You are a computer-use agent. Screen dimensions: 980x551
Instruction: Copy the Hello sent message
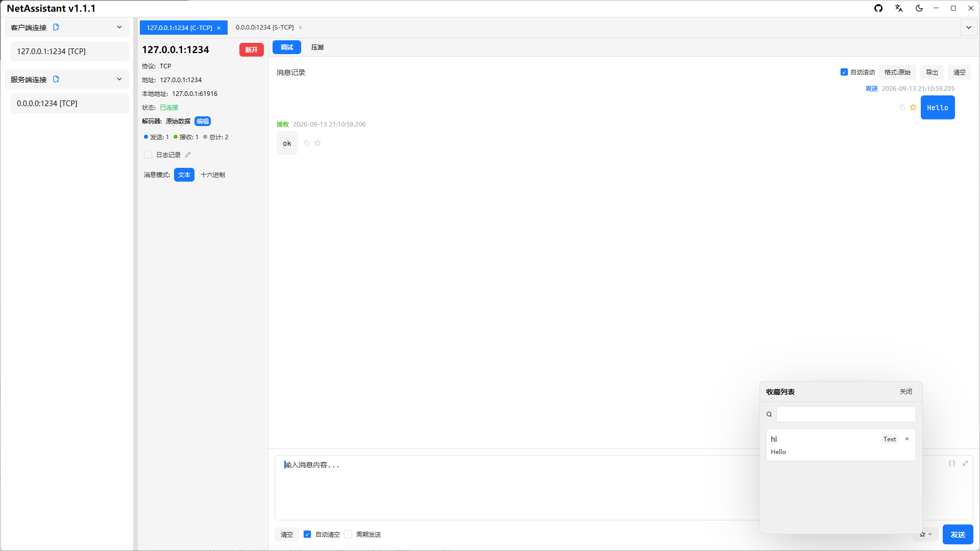tap(902, 107)
